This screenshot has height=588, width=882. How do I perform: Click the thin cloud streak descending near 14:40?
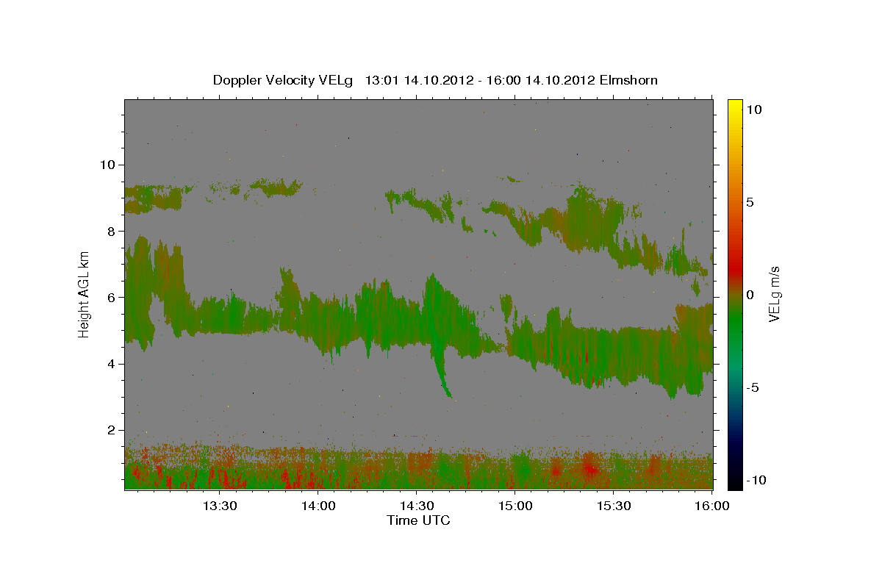pyautogui.click(x=442, y=373)
